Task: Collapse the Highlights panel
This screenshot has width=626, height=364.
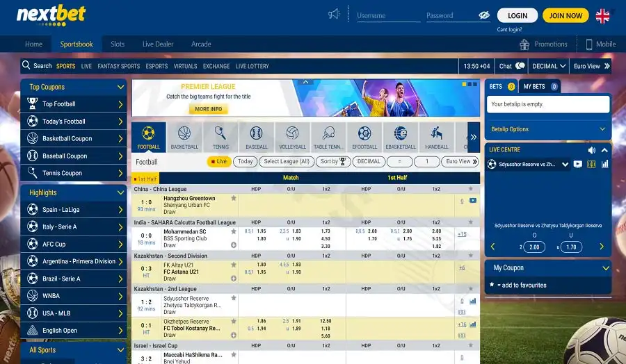Action: [120, 192]
